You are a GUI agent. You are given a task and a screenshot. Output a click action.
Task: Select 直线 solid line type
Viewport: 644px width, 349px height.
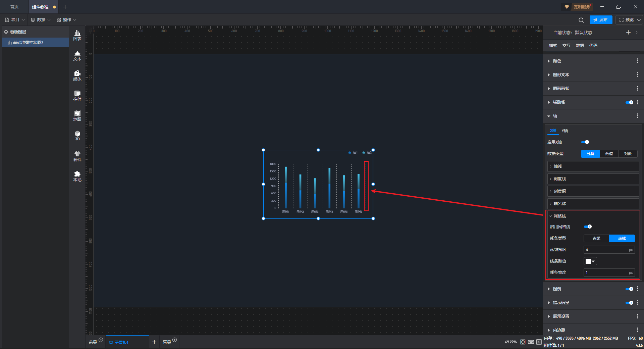(x=596, y=239)
